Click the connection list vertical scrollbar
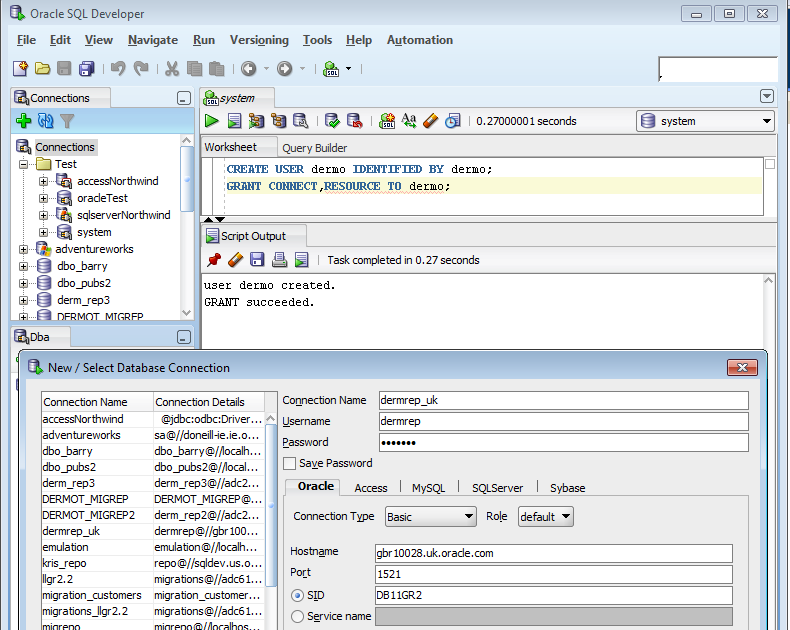The height and width of the screenshot is (630, 790). (271, 506)
